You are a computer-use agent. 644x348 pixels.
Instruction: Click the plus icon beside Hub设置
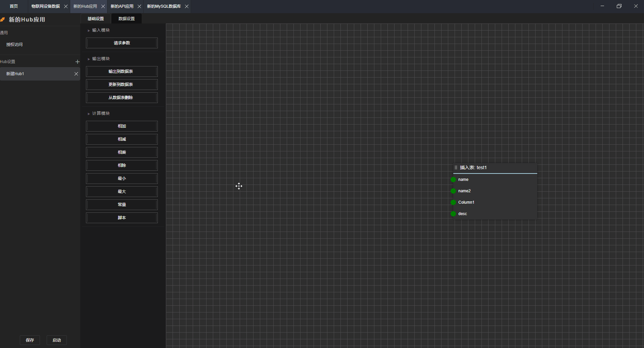click(77, 62)
